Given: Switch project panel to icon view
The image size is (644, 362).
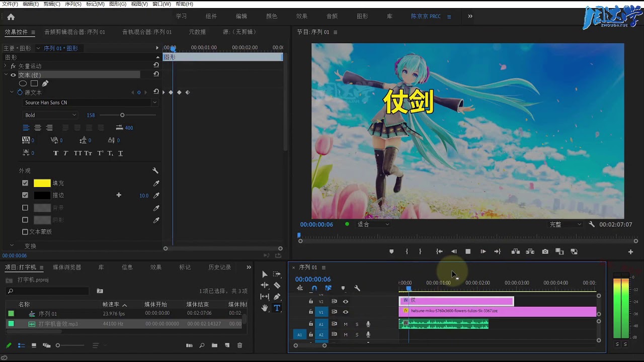Looking at the screenshot, I should coord(34,345).
